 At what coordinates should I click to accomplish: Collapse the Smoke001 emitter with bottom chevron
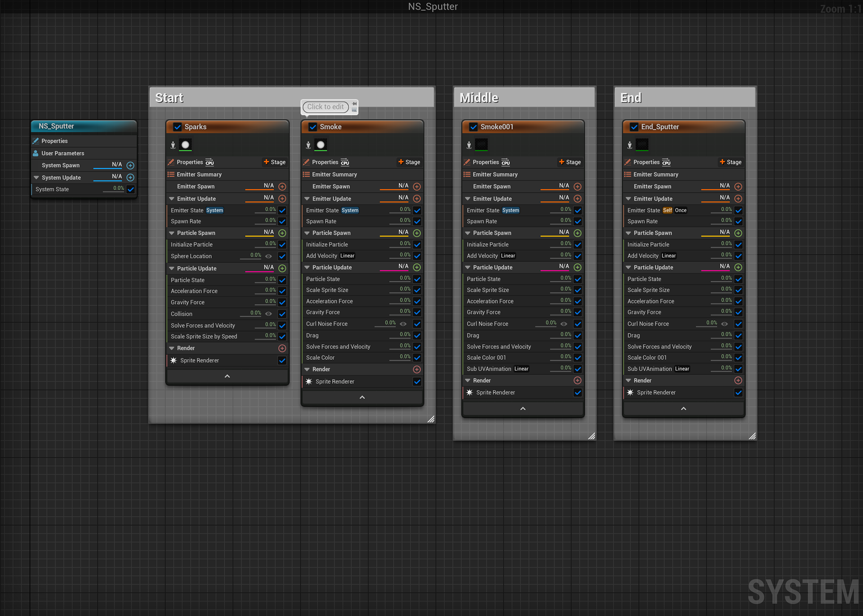[x=523, y=408]
